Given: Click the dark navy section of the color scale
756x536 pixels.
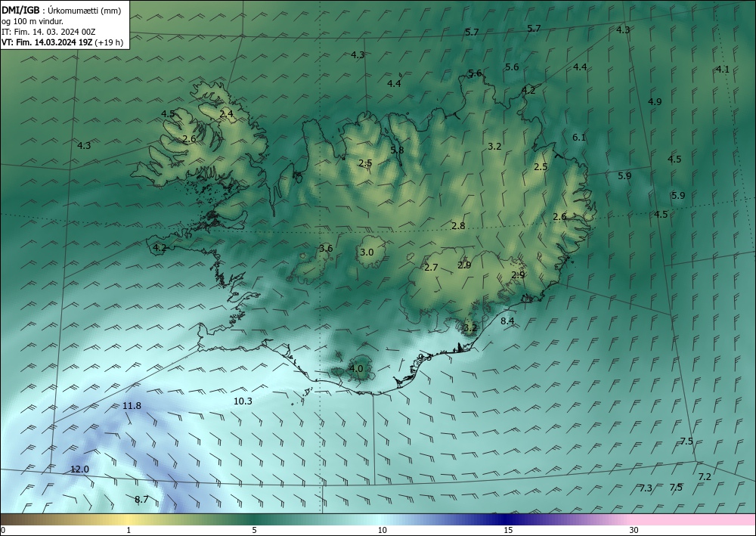Looking at the screenshot, I should pyautogui.click(x=503, y=520).
